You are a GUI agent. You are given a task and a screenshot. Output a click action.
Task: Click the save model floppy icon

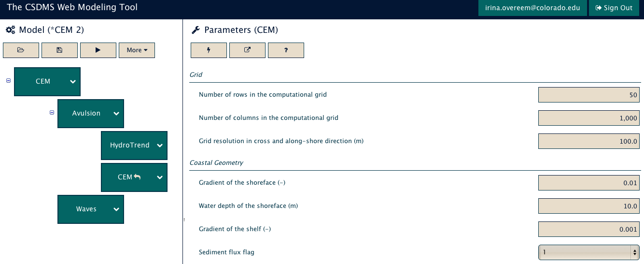[59, 50]
